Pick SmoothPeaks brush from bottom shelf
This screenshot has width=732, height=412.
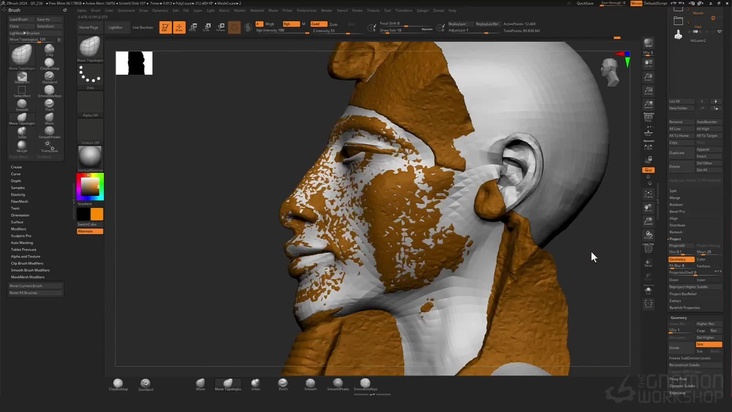(338, 384)
